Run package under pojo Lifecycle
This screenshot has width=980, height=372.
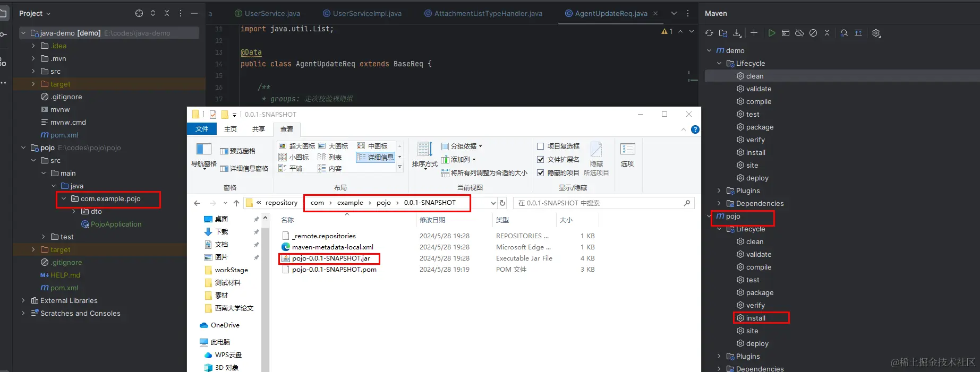[x=760, y=292]
